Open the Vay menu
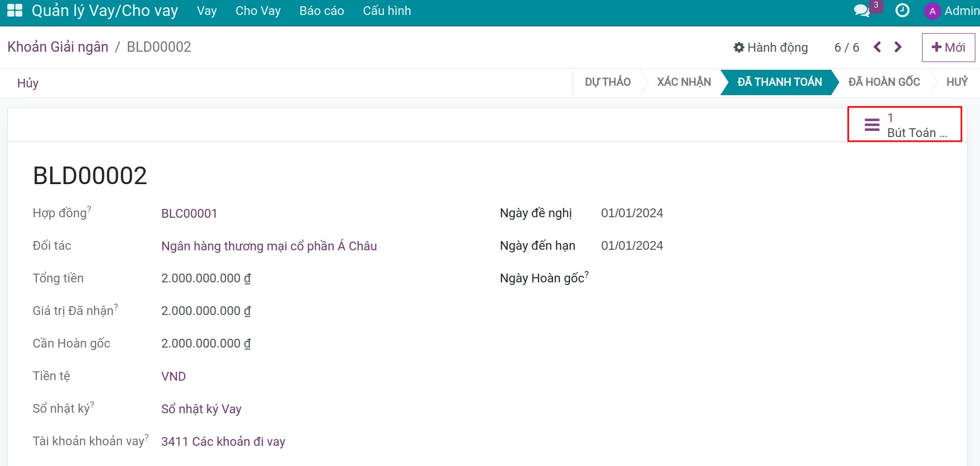This screenshot has width=980, height=466. coord(207,11)
